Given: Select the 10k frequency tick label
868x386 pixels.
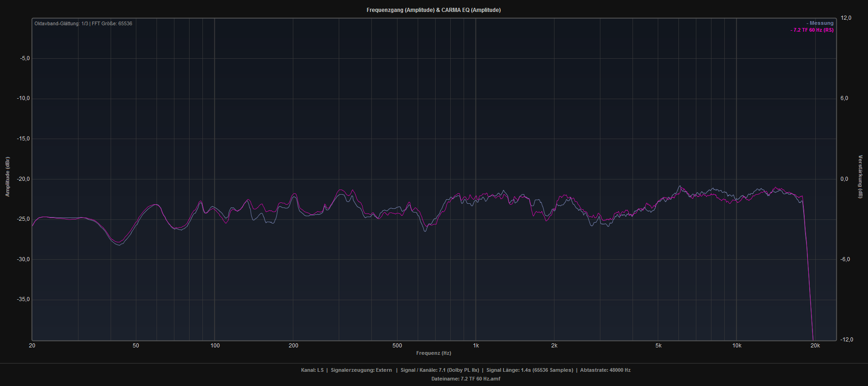Looking at the screenshot, I should 737,346.
